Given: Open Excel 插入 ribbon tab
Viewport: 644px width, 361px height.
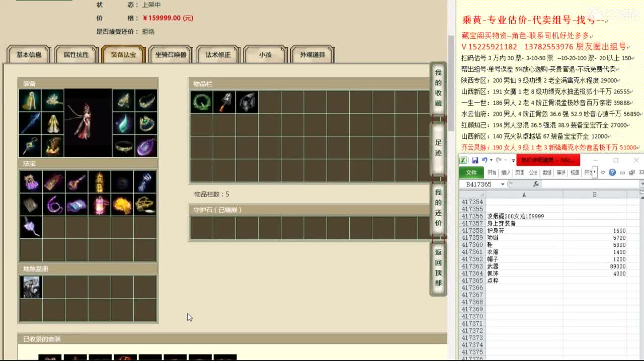Looking at the screenshot, I should 506,172.
